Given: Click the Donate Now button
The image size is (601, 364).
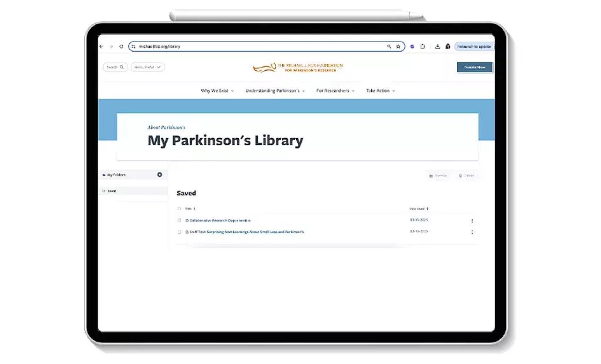Looking at the screenshot, I should [475, 67].
